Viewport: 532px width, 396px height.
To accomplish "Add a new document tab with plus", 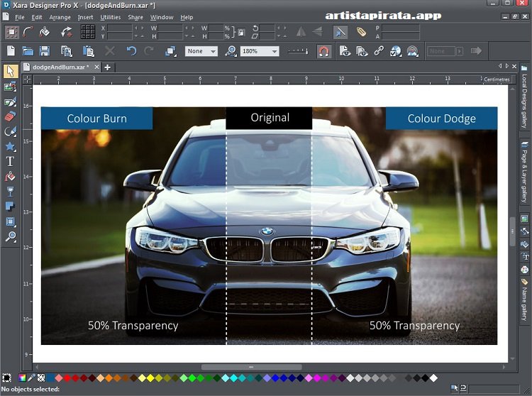I will tap(108, 67).
